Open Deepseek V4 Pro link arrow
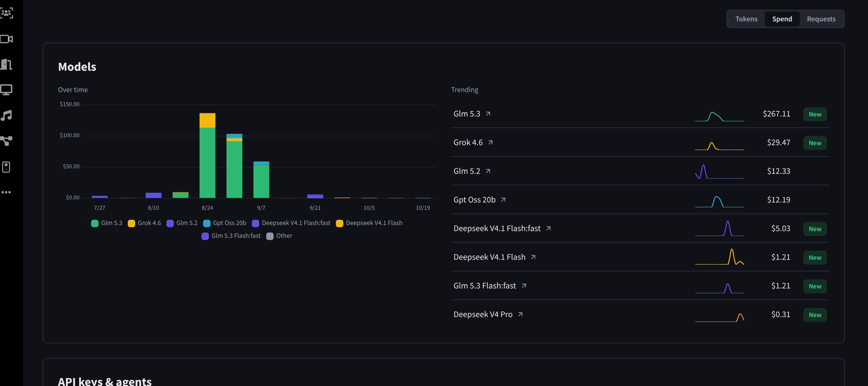The height and width of the screenshot is (386, 868). (x=521, y=314)
